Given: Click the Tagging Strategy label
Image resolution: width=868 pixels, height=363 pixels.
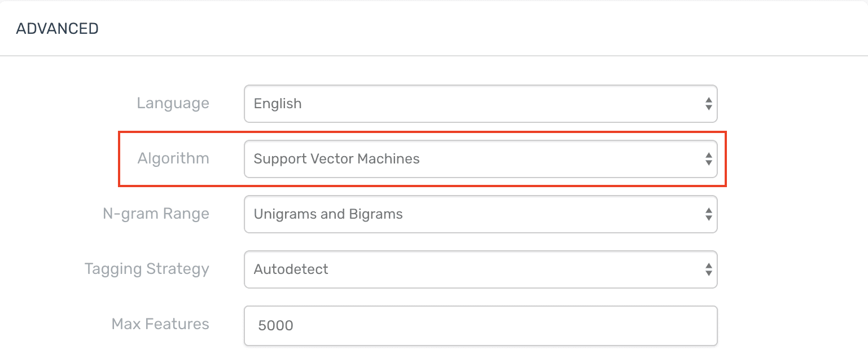Looking at the screenshot, I should (147, 269).
